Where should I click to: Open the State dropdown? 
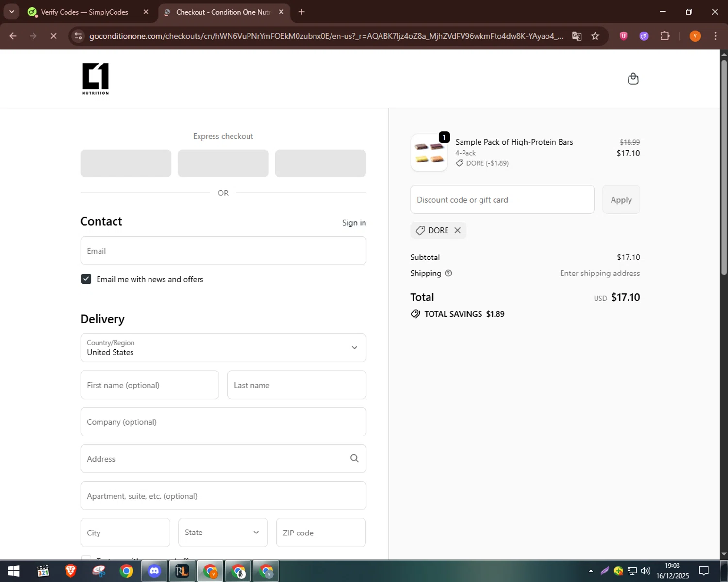[223, 533]
